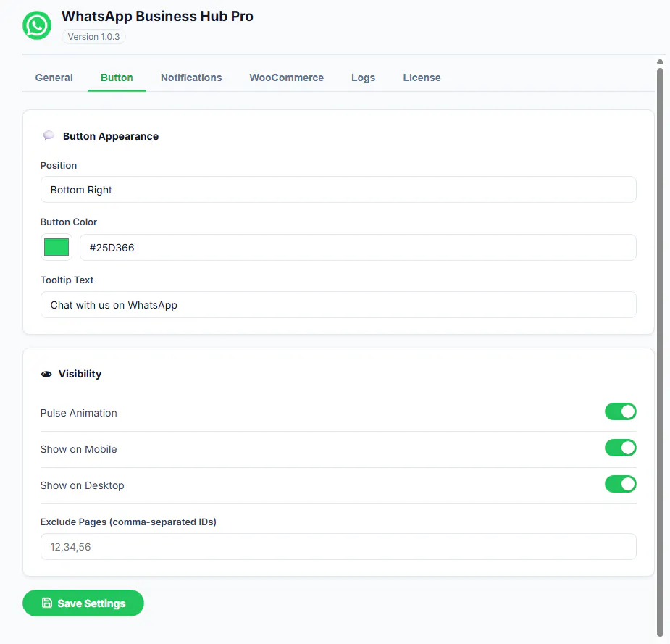This screenshot has height=644, width=670.
Task: Click the eye icon next to Visibility
Action: click(46, 375)
